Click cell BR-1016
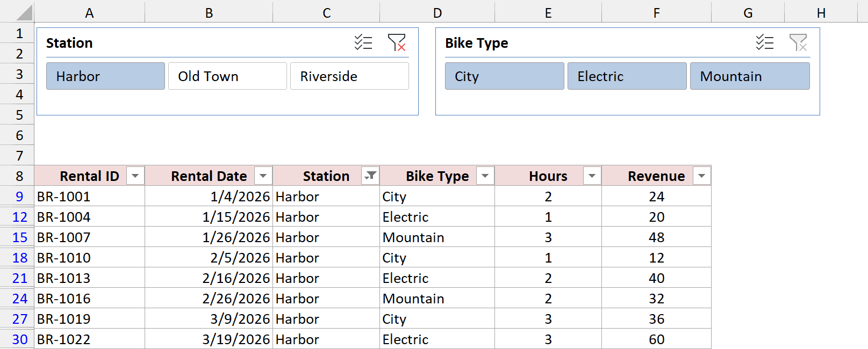Screen dimensions: 868x349 (x=90, y=298)
